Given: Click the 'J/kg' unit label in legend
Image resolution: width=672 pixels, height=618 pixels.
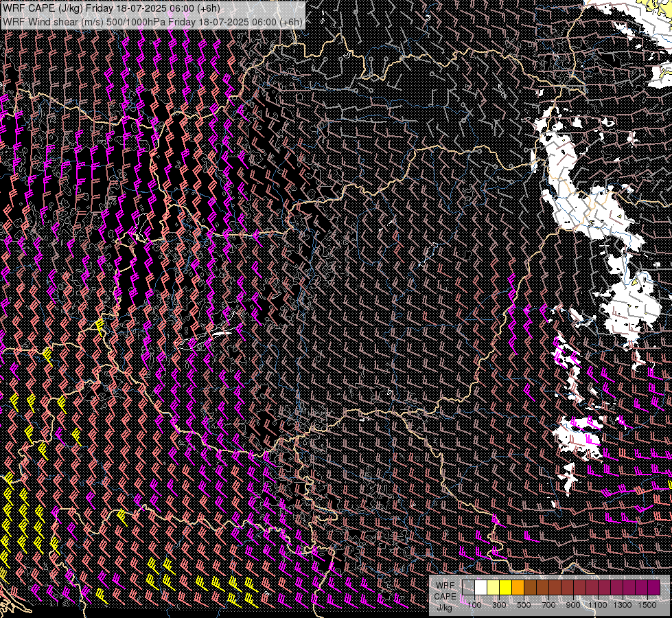Looking at the screenshot, I should (445, 608).
